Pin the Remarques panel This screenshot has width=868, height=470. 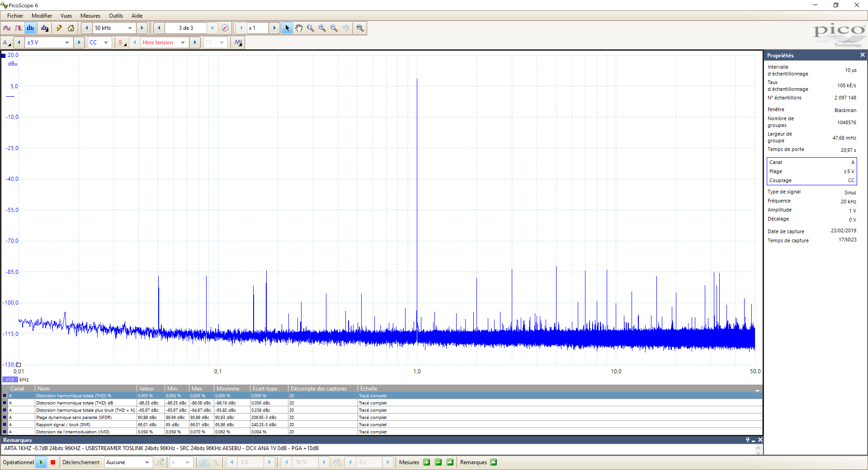[748, 440]
